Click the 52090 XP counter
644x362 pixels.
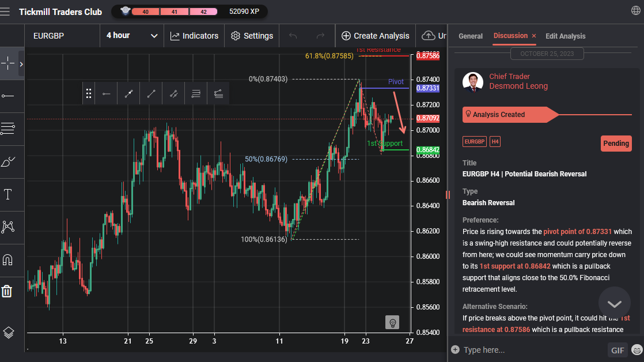coord(244,12)
